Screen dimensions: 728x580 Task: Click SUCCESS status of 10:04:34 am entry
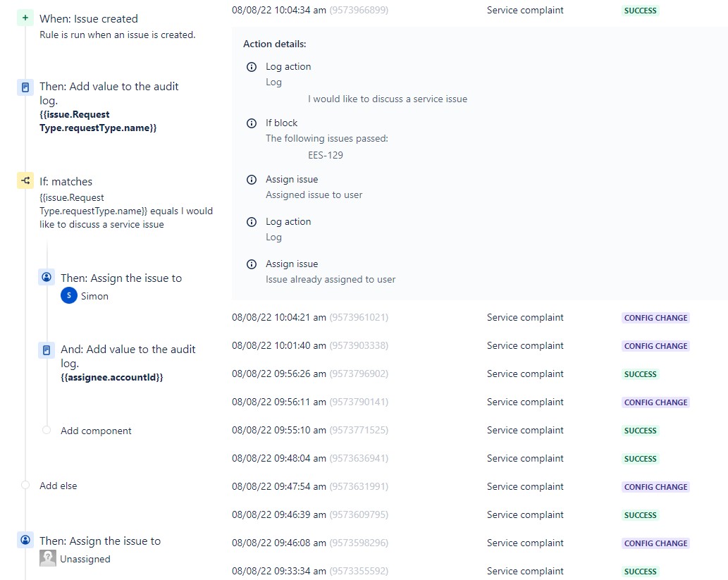click(x=640, y=11)
